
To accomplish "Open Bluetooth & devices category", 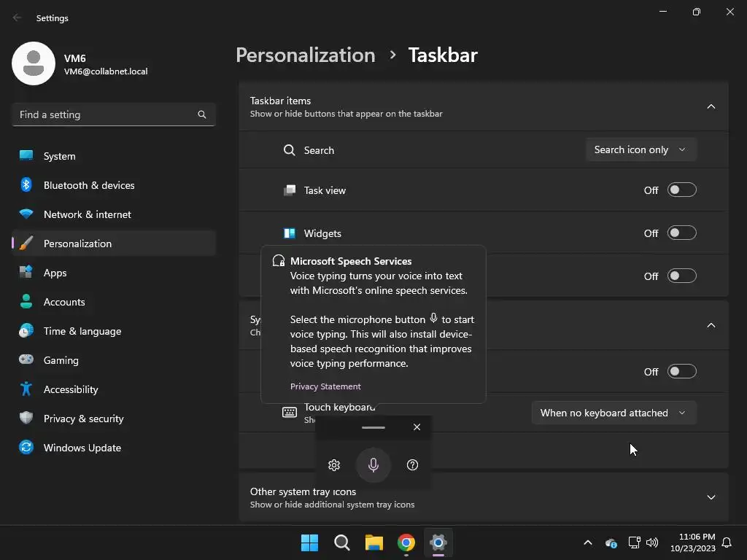I will [114, 185].
